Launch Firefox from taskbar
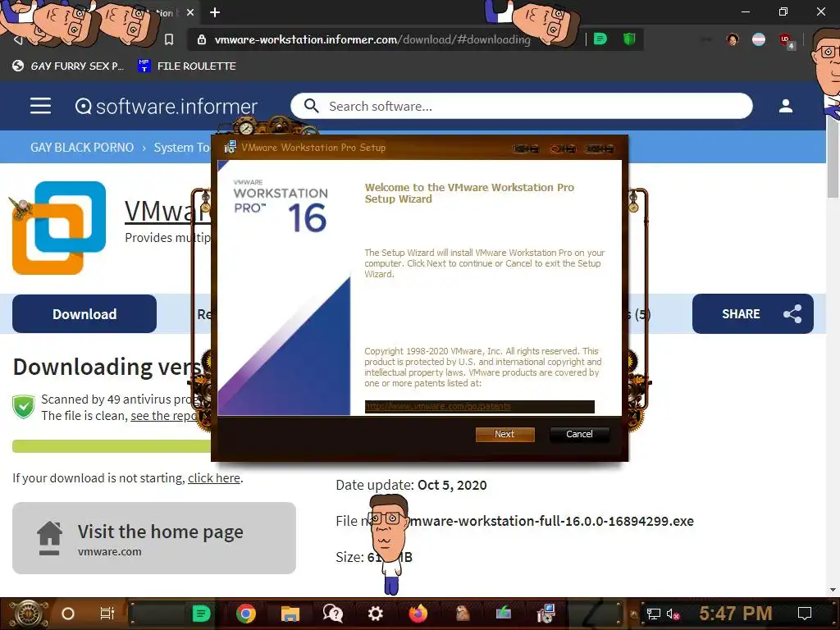 [418, 614]
